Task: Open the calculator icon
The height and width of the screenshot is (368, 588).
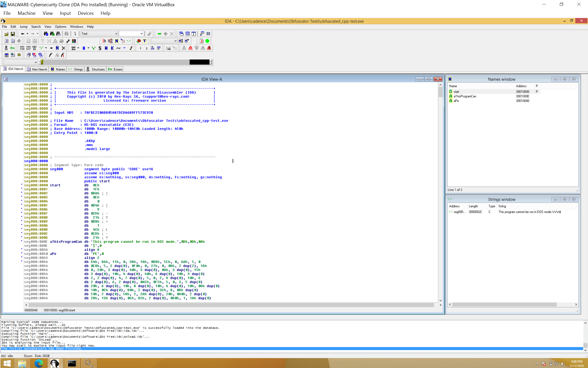Action: [7, 55]
